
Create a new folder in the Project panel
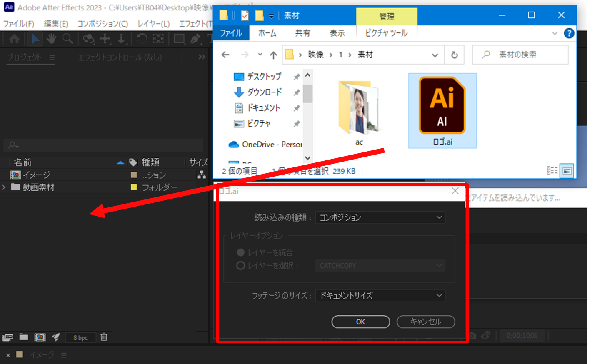24,337
